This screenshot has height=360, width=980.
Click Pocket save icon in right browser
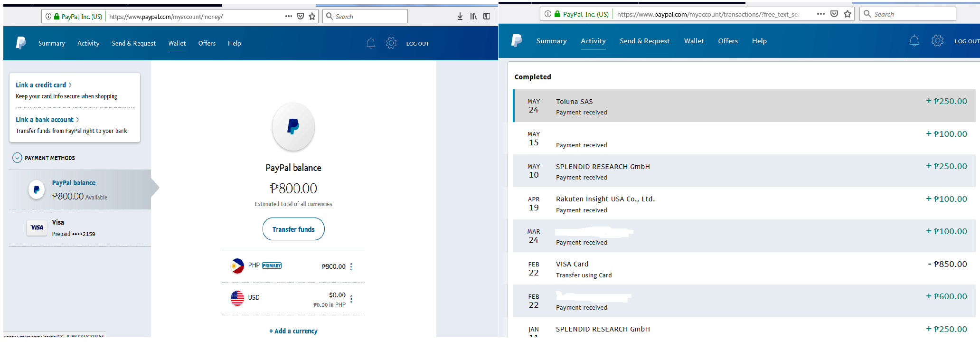click(834, 14)
